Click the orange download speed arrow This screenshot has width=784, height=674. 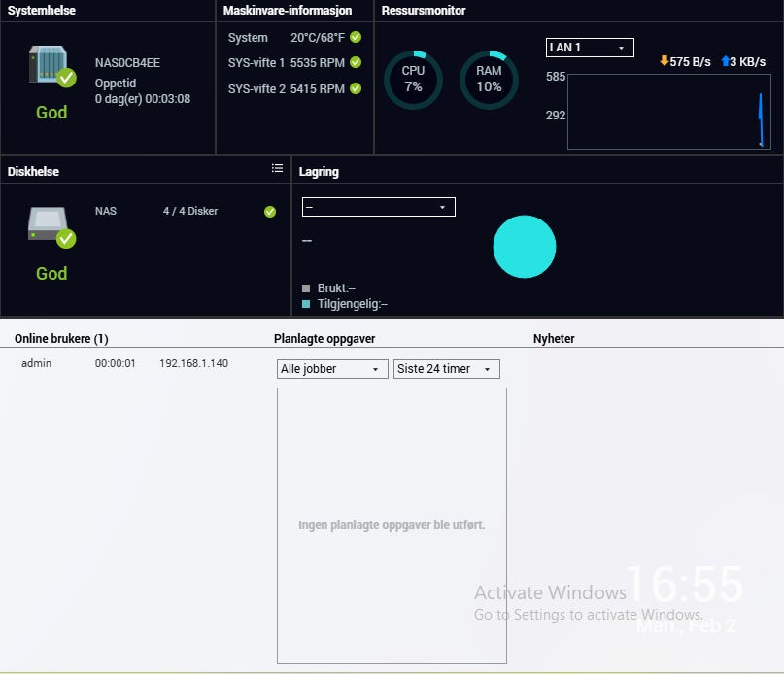pos(664,61)
